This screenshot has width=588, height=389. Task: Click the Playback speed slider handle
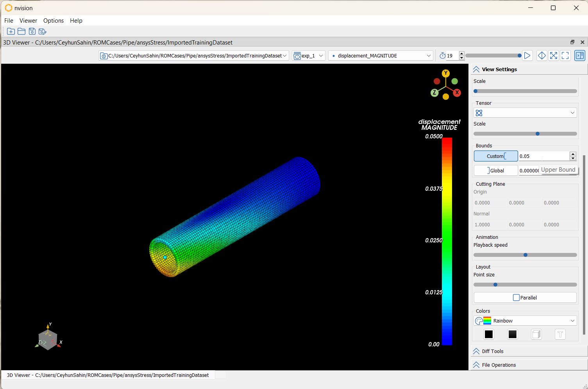525,255
